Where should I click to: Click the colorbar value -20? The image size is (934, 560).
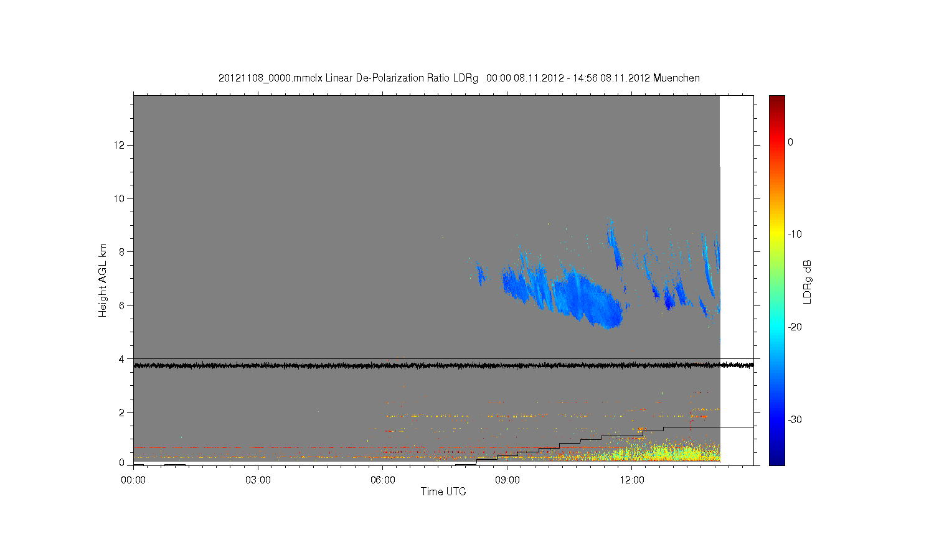(795, 327)
